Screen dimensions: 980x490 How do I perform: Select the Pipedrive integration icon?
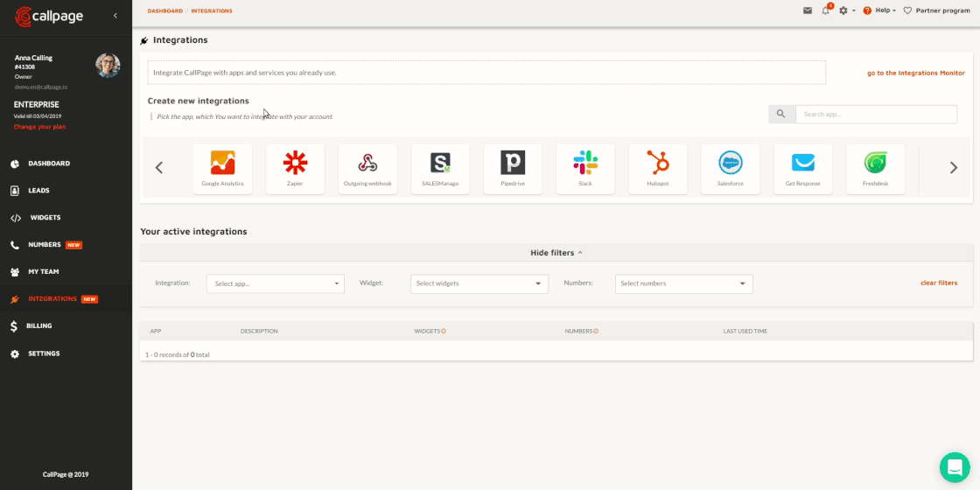[x=513, y=168]
